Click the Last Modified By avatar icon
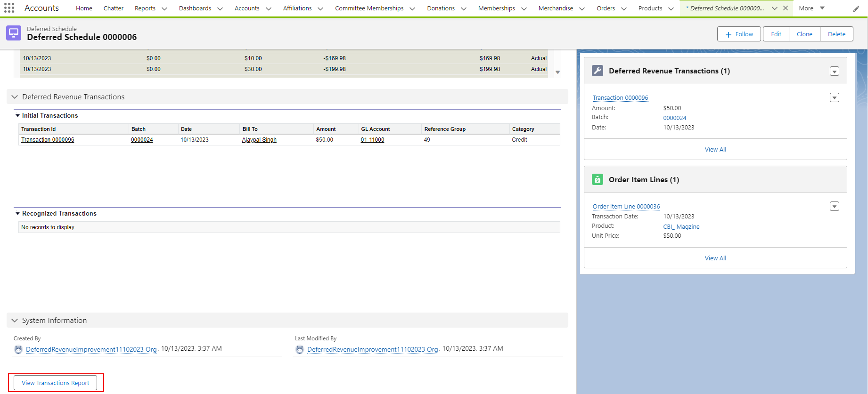Image resolution: width=868 pixels, height=394 pixels. click(x=300, y=349)
